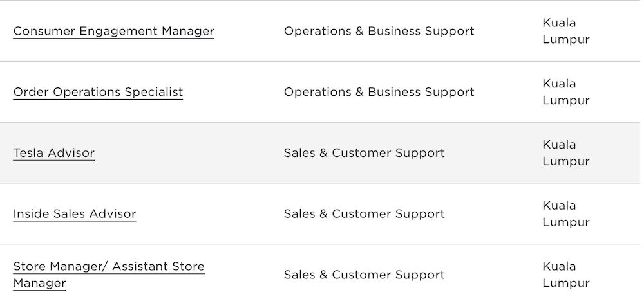
Task: Click Kuala Lumpur in Consumer Engagement Manager row
Action: tap(565, 31)
